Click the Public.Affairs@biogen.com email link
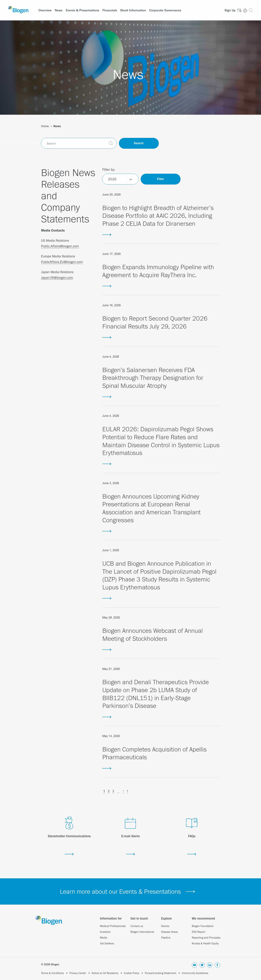 point(60,246)
